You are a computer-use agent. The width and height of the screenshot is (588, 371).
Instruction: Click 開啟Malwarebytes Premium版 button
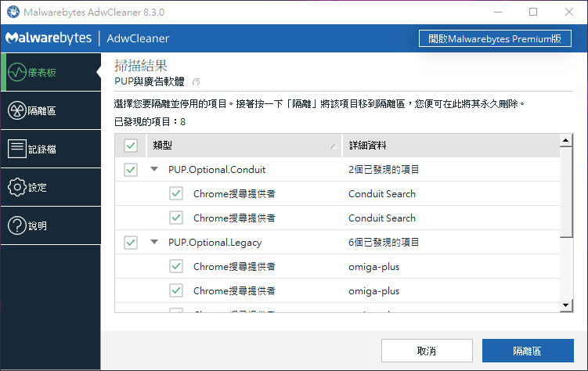point(495,38)
